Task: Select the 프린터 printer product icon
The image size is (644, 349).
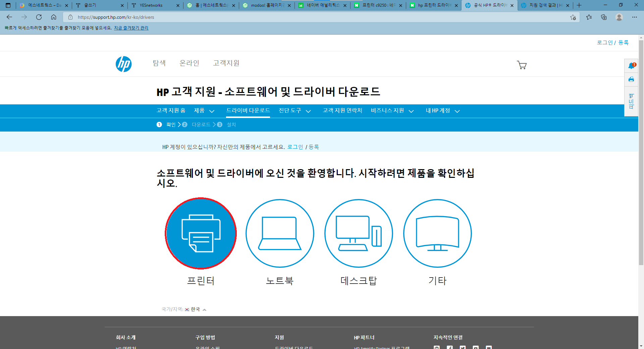Action: tap(201, 233)
